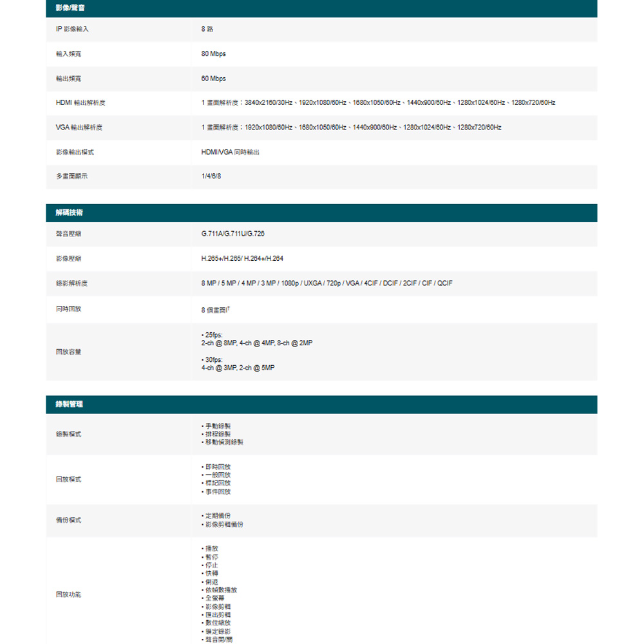Click the '2-ch @ 8MP, 4-ch @ 4MP, 8-ch @ 2MP' line
Image resolution: width=644 pixels, height=644 pixels.
(x=257, y=343)
